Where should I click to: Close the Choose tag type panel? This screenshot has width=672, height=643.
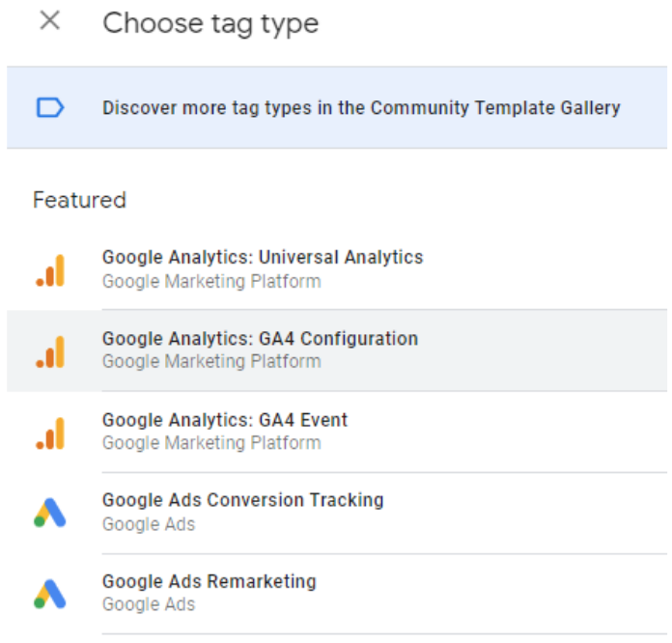point(49,21)
